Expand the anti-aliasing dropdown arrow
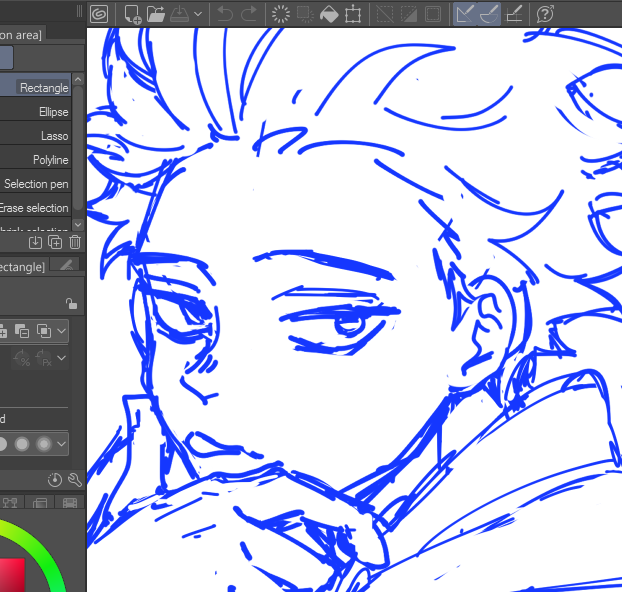622x592 pixels. pyautogui.click(x=61, y=444)
